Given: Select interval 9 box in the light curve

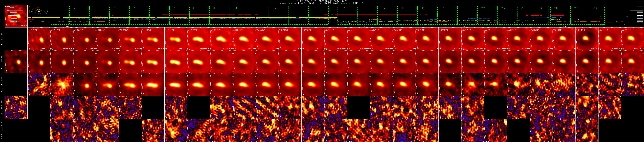Looking at the screenshot, I should pyautogui.click(x=219, y=15).
